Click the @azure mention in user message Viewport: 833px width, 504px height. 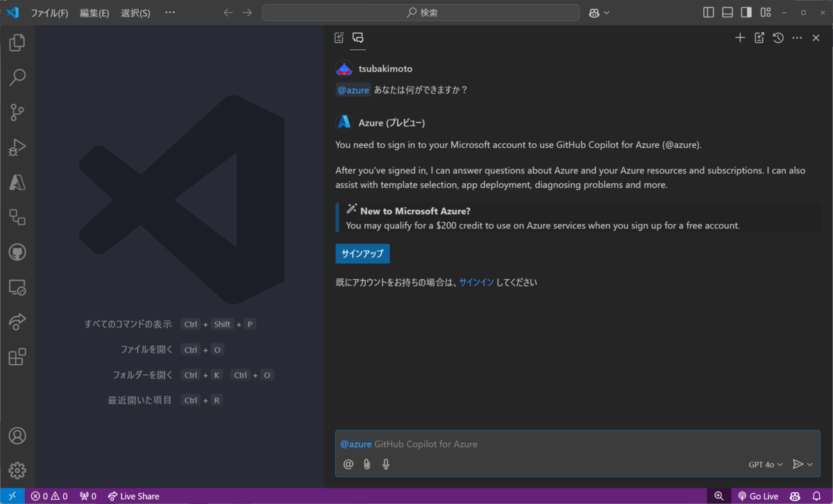[x=353, y=90]
